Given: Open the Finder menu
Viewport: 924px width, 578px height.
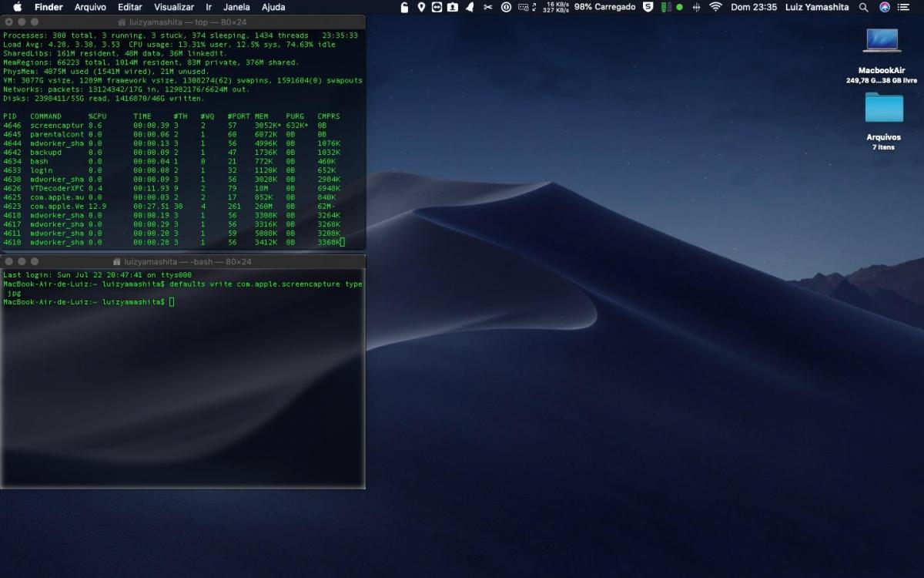Looking at the screenshot, I should point(49,7).
